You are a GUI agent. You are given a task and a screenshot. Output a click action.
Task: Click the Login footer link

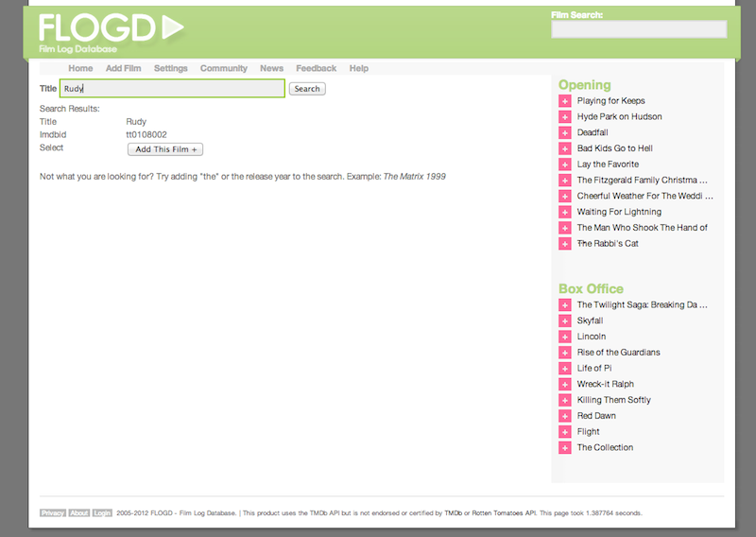102,512
